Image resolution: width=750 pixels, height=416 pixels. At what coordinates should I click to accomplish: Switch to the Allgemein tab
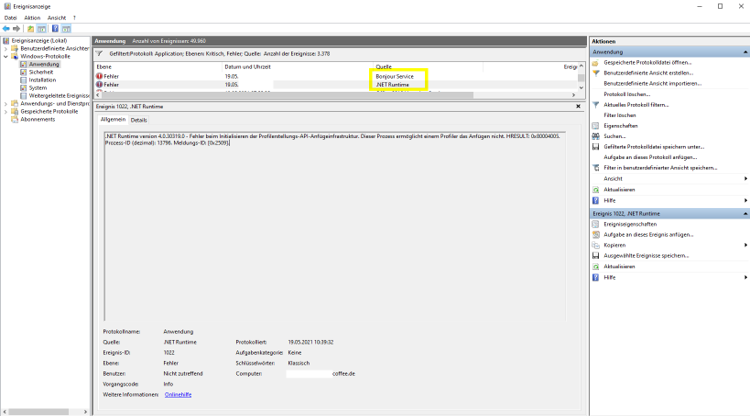coord(113,120)
